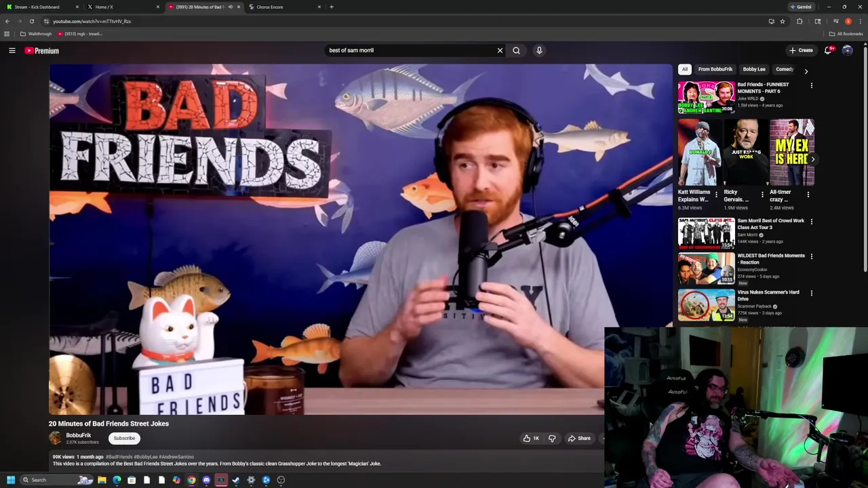Launch File Explorer from taskbar

pyautogui.click(x=102, y=480)
